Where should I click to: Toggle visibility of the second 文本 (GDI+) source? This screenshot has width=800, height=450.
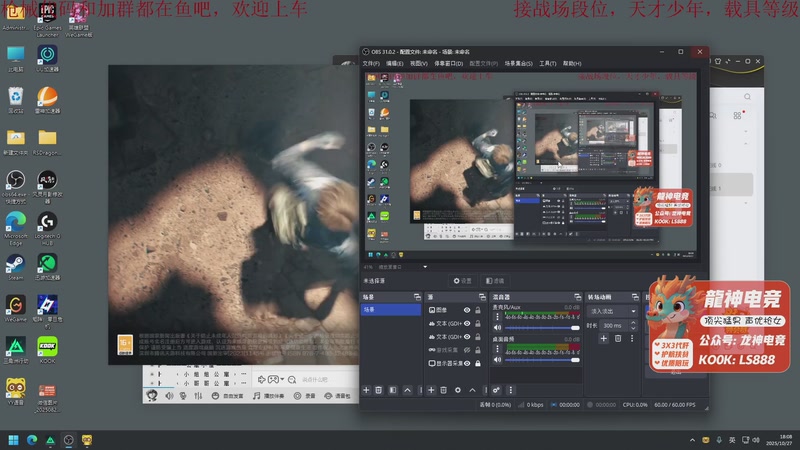(467, 337)
